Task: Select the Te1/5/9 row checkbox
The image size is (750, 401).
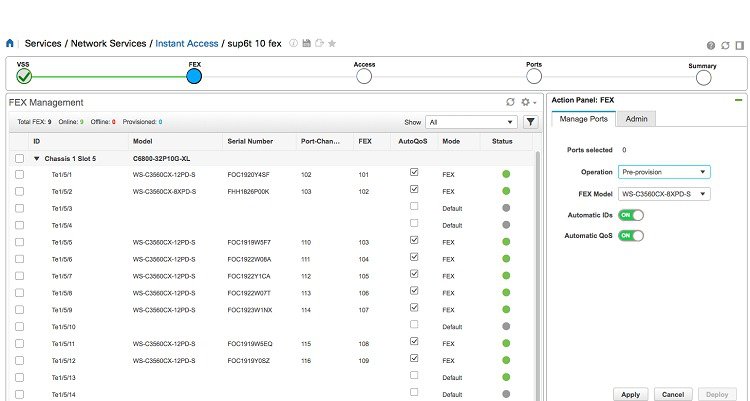Action: pyautogui.click(x=19, y=310)
